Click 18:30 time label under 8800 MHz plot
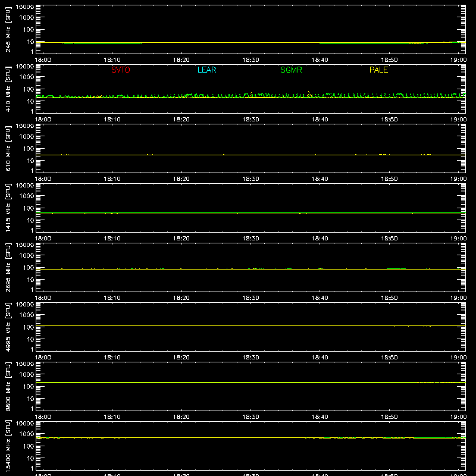 click(x=250, y=417)
